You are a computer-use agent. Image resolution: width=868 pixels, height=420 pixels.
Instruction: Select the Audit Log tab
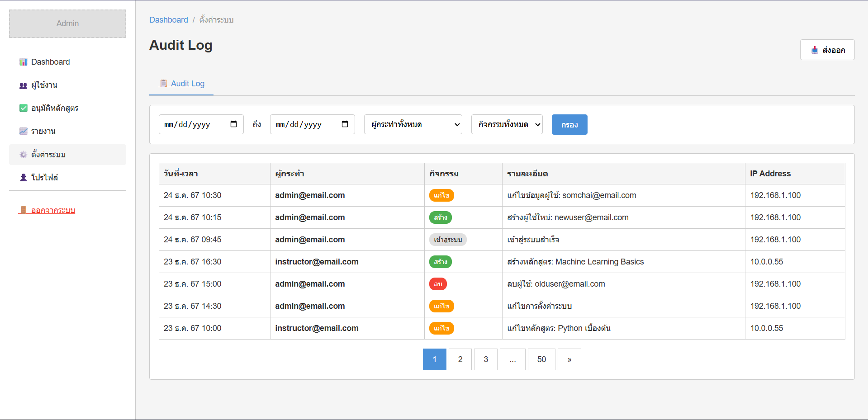(181, 84)
